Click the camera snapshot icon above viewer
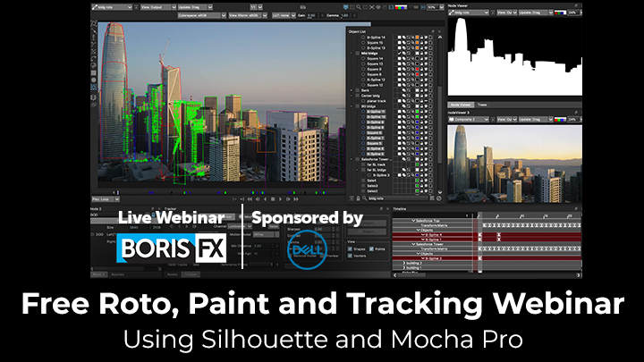Screen dimensions: 644x362 click(x=302, y=7)
